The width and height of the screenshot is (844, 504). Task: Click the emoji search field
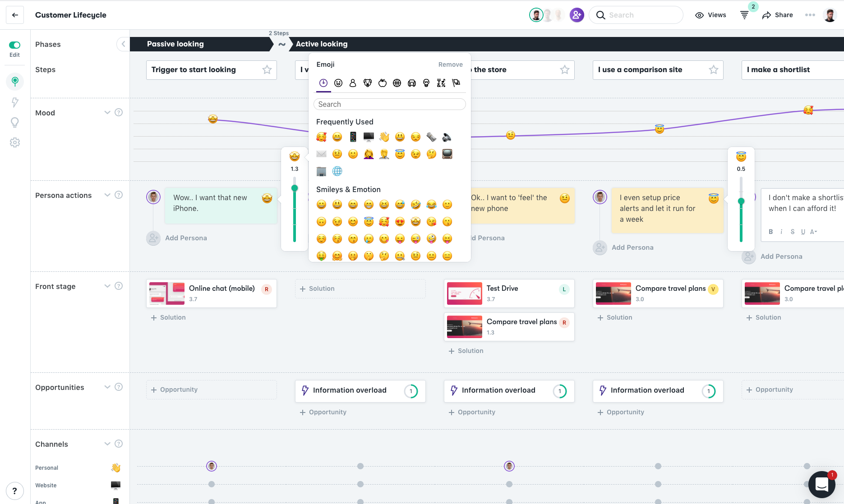(x=389, y=104)
